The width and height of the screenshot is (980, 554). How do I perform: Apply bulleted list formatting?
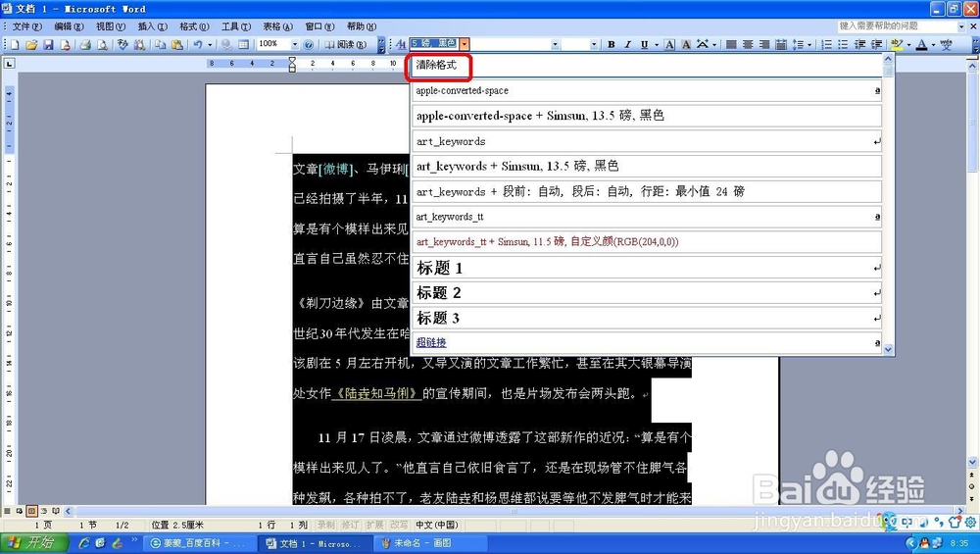[843, 44]
